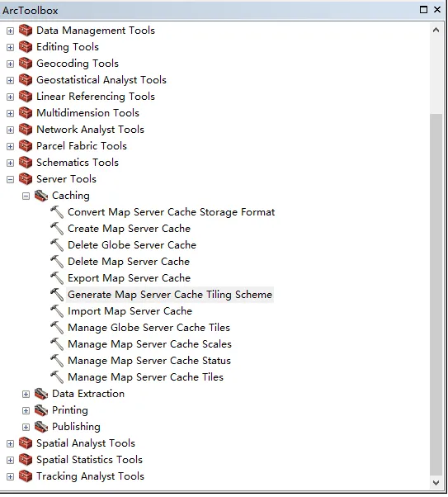This screenshot has height=497, width=448.
Task: Select Manage Map Server Cache Status
Action: (149, 361)
